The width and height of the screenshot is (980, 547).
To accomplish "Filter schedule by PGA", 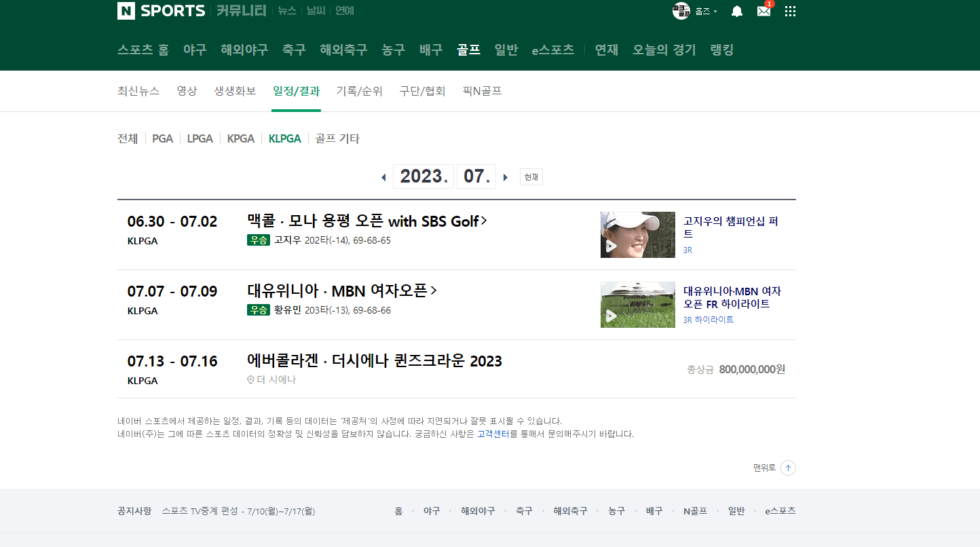I will [x=162, y=138].
